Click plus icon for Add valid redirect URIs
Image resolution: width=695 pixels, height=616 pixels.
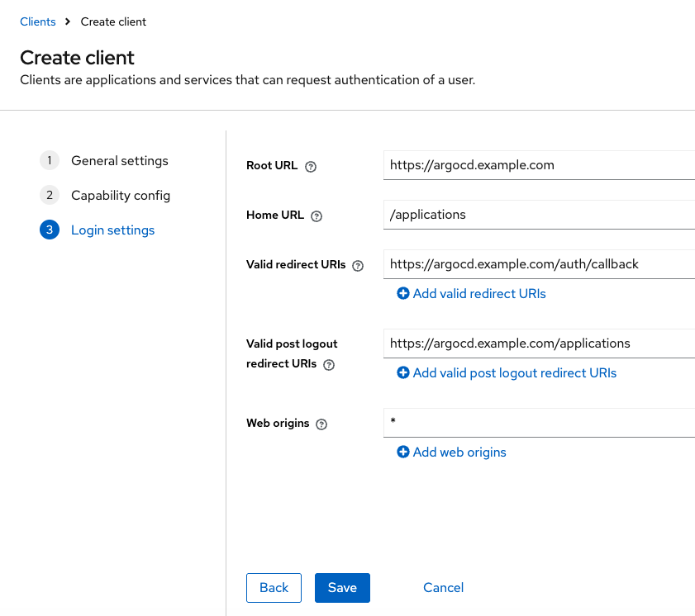coord(403,294)
